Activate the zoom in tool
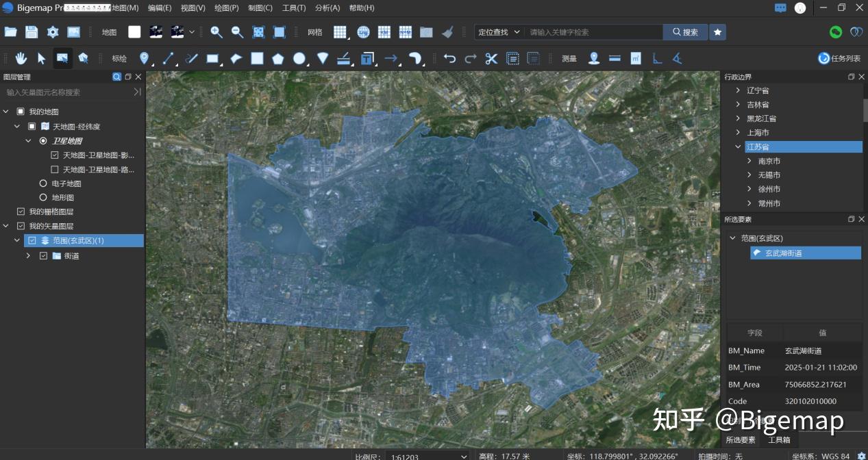Image resolution: width=868 pixels, height=460 pixels. tap(216, 32)
